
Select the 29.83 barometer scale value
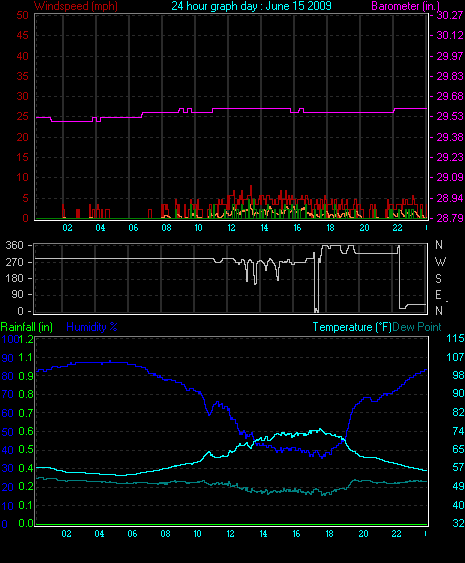click(x=450, y=76)
